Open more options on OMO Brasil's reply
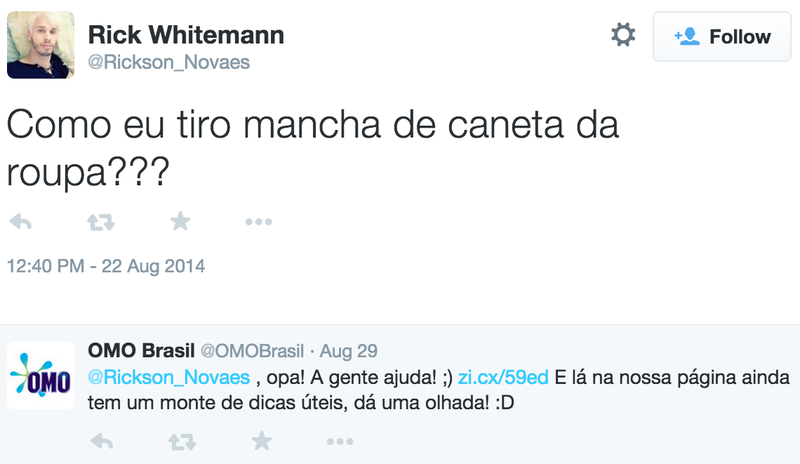The width and height of the screenshot is (800, 464). coord(340,440)
